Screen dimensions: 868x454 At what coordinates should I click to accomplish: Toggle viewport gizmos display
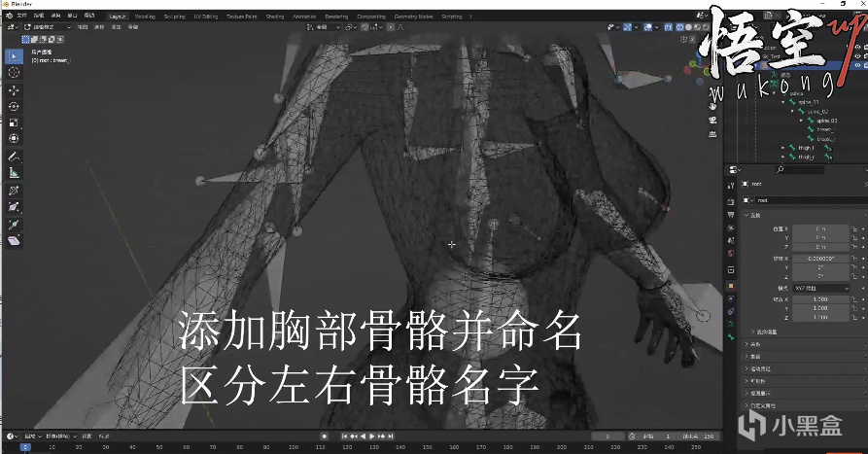(627, 26)
